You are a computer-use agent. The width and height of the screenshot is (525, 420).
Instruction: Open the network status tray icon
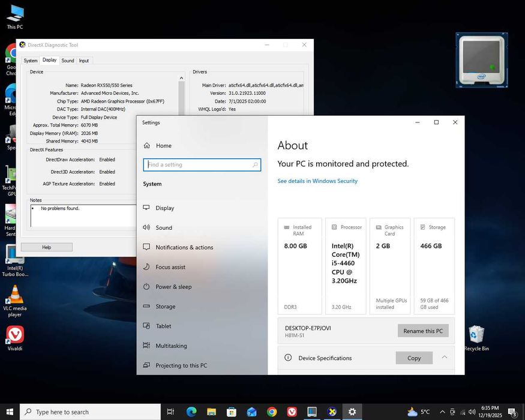click(x=463, y=412)
